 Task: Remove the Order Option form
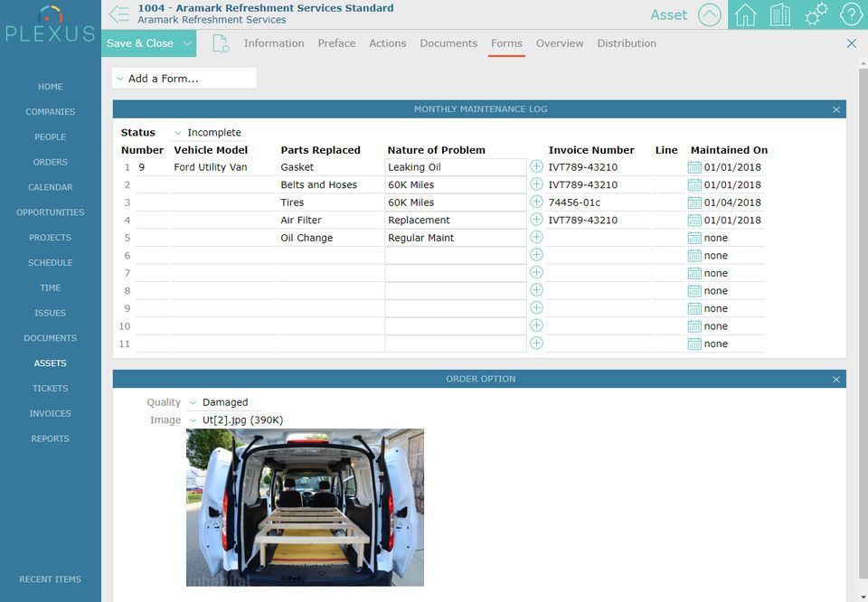coord(835,379)
